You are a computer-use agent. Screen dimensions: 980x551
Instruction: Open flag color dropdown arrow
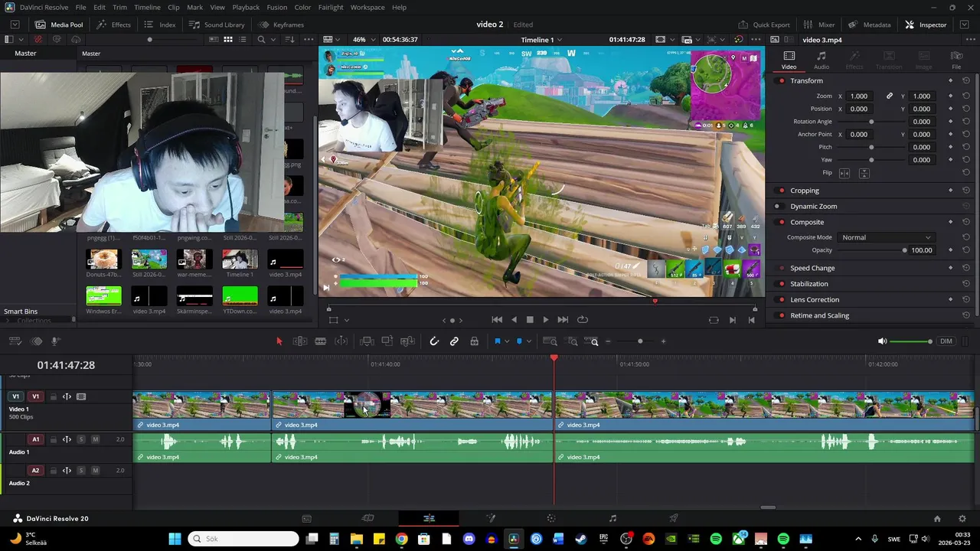pos(506,341)
